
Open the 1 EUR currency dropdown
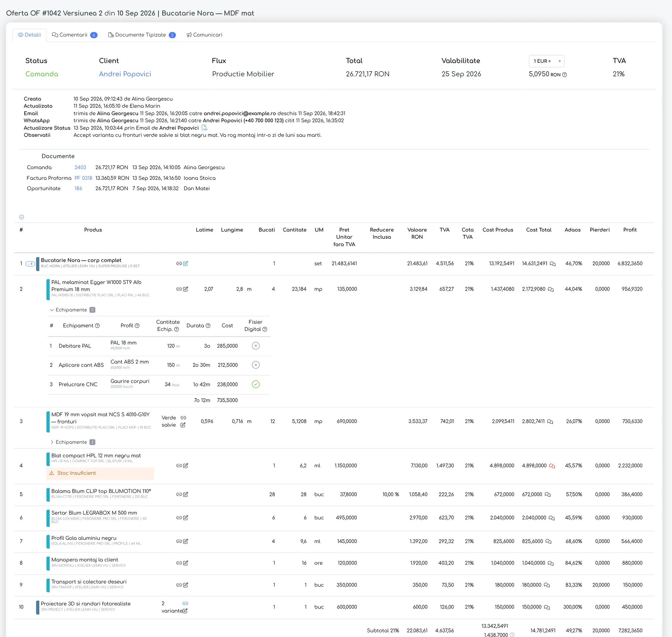pos(546,61)
